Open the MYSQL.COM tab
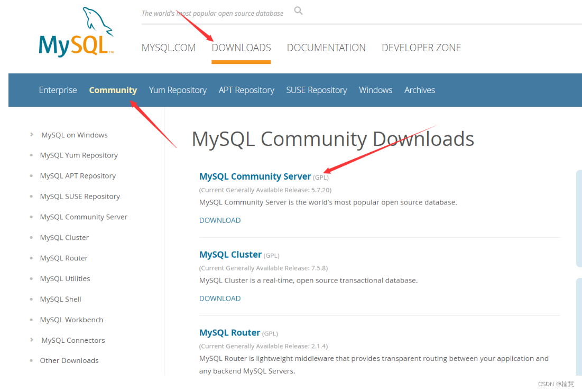 click(169, 48)
